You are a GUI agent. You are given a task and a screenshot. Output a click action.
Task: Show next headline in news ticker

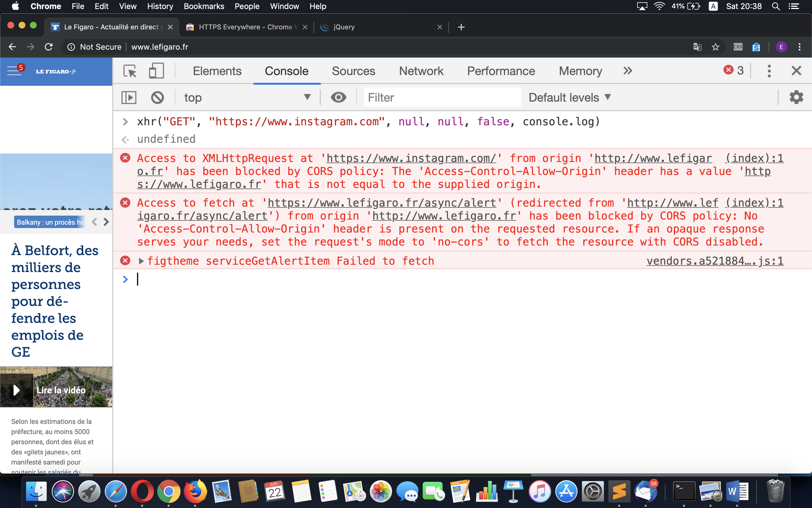click(106, 222)
